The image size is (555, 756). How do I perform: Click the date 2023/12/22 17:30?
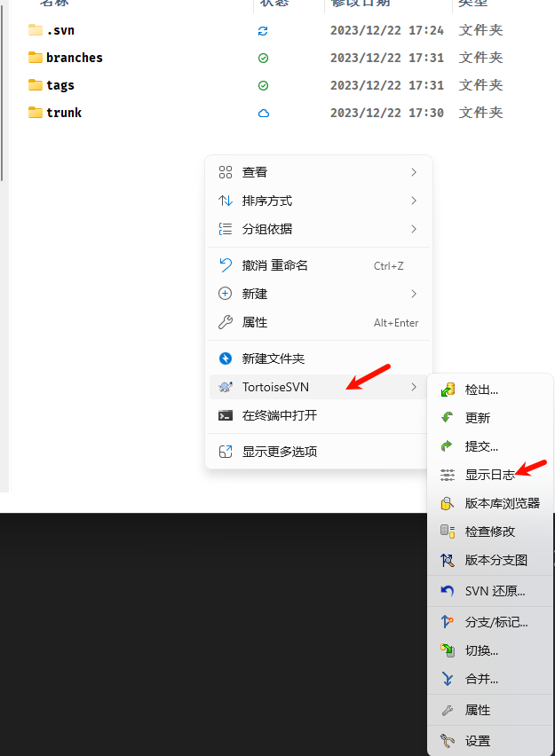(386, 113)
